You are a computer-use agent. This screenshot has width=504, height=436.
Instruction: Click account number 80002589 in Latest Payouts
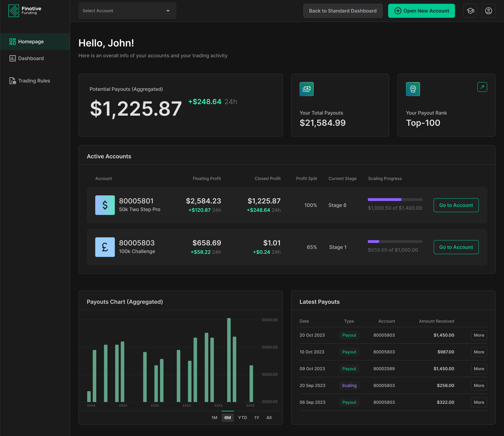[384, 369]
